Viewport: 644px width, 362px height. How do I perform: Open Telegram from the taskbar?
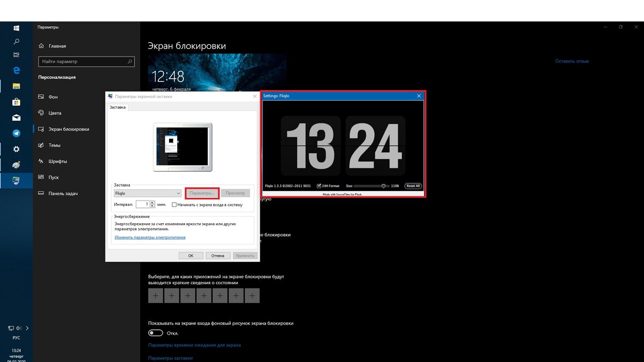click(16, 133)
